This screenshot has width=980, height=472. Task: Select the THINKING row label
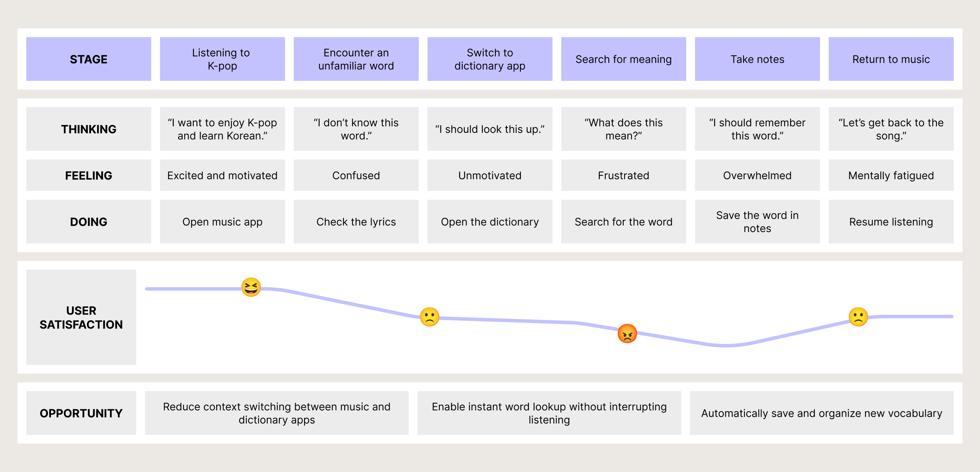coord(89,129)
